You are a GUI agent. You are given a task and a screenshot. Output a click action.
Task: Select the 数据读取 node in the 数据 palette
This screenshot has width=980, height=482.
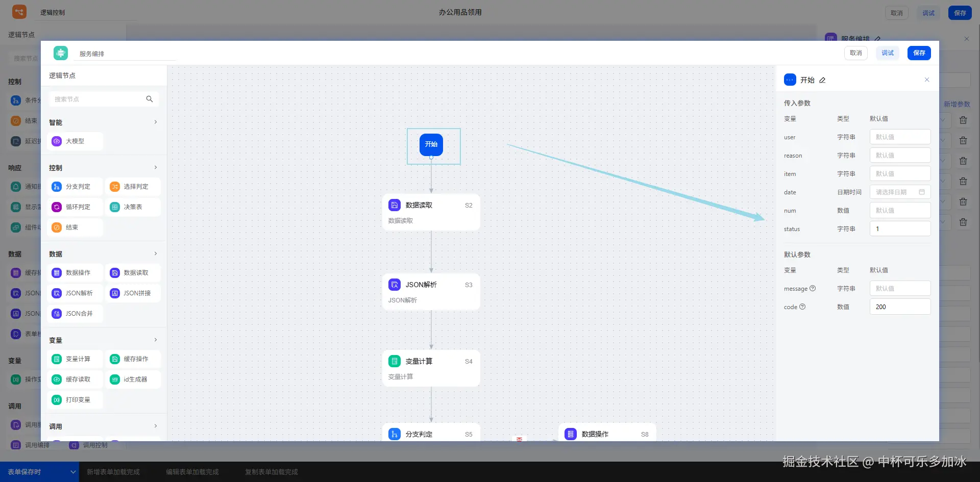point(133,273)
